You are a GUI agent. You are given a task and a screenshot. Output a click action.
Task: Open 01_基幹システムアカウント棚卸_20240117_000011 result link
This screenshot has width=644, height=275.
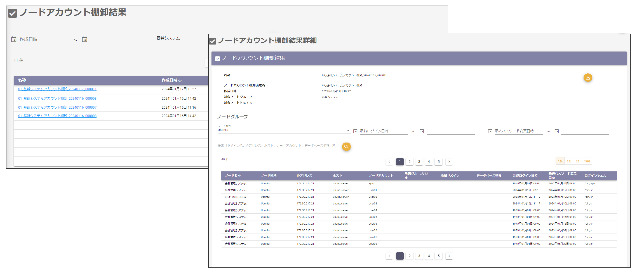pos(57,89)
